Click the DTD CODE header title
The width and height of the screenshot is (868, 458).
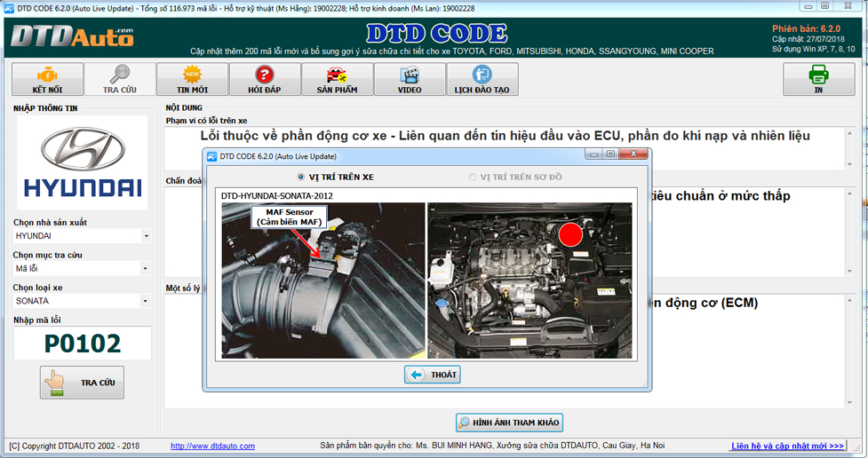(x=436, y=34)
